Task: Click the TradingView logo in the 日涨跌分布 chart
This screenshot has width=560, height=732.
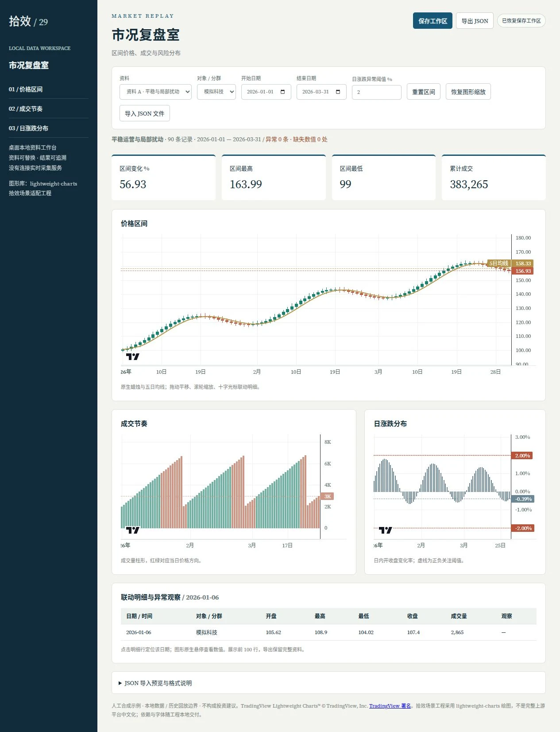Action: 385,530
